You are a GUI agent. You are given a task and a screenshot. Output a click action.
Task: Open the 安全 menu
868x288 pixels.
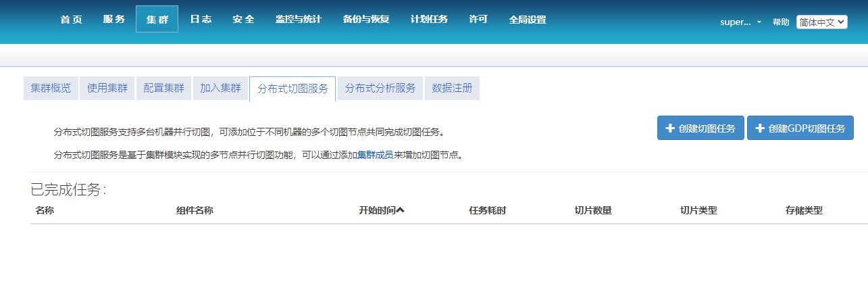pyautogui.click(x=243, y=20)
